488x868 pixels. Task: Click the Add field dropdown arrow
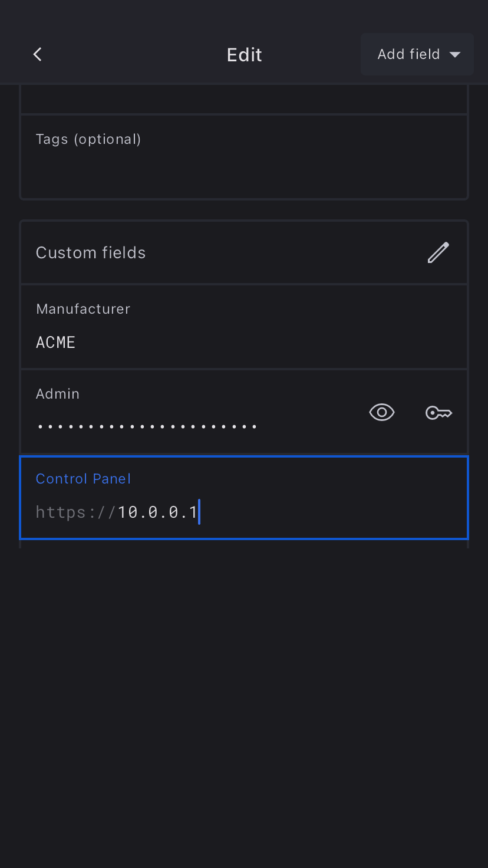tap(455, 55)
